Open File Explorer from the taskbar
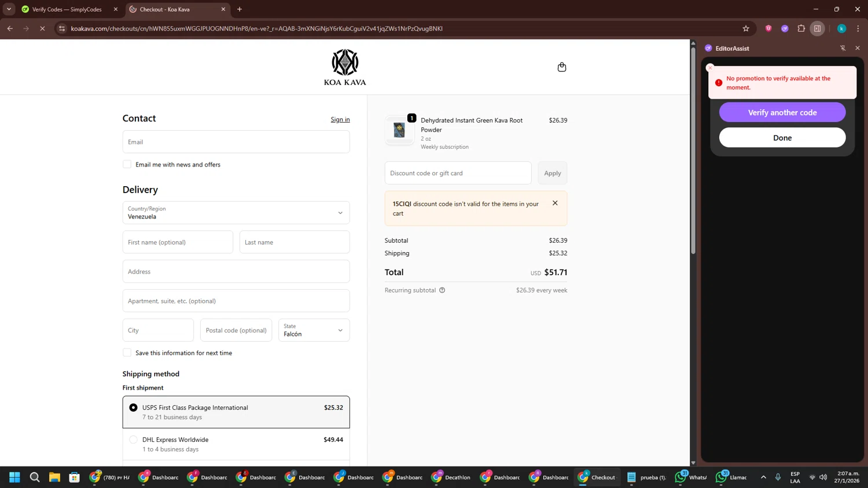This screenshot has height=488, width=868. coord(54,477)
